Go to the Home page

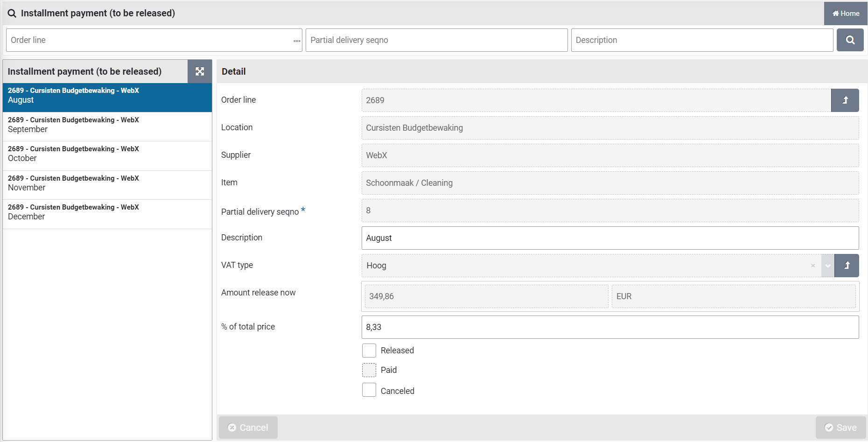coord(846,13)
